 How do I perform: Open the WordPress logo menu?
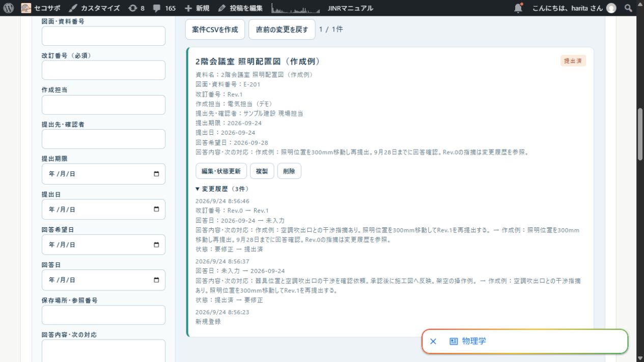[8, 8]
